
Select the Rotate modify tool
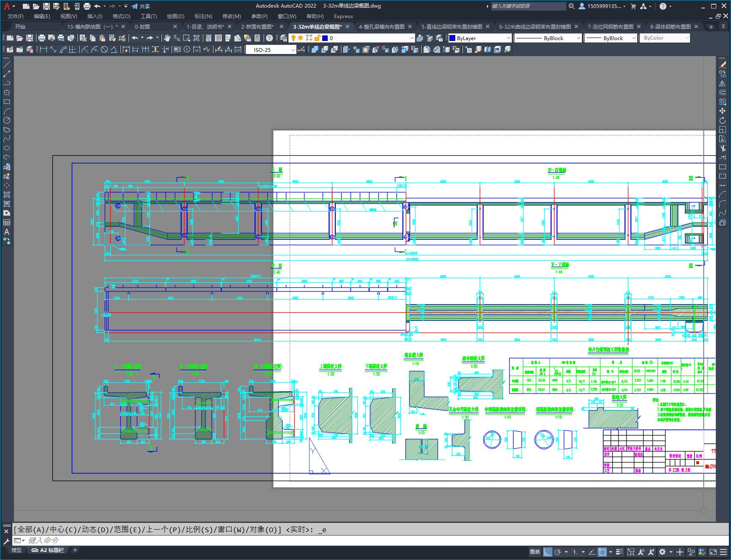tap(723, 120)
